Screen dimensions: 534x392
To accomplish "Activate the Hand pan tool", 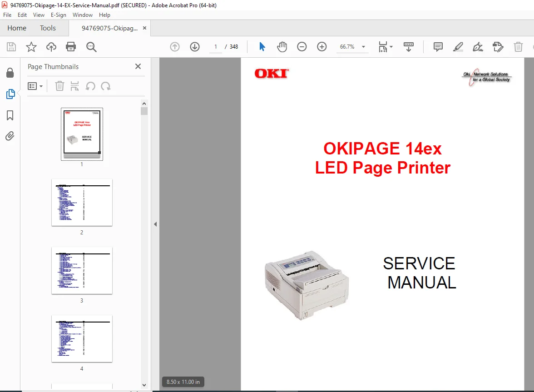I will pyautogui.click(x=282, y=47).
